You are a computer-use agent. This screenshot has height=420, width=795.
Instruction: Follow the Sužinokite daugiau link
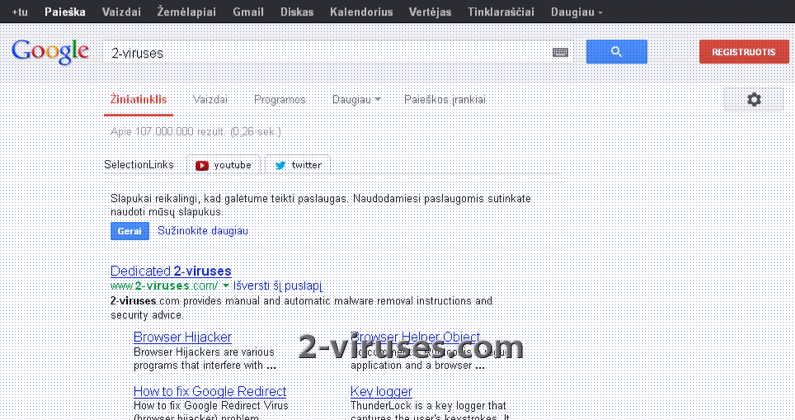tap(202, 231)
